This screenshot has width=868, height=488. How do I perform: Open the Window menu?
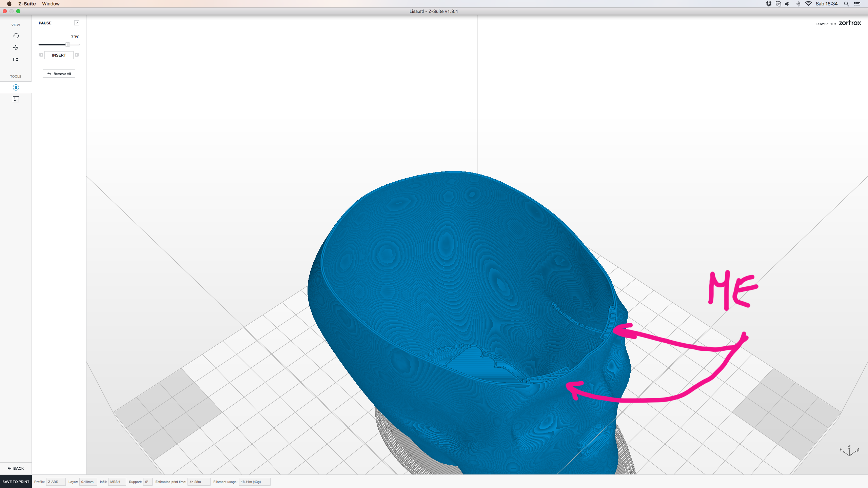coord(51,4)
